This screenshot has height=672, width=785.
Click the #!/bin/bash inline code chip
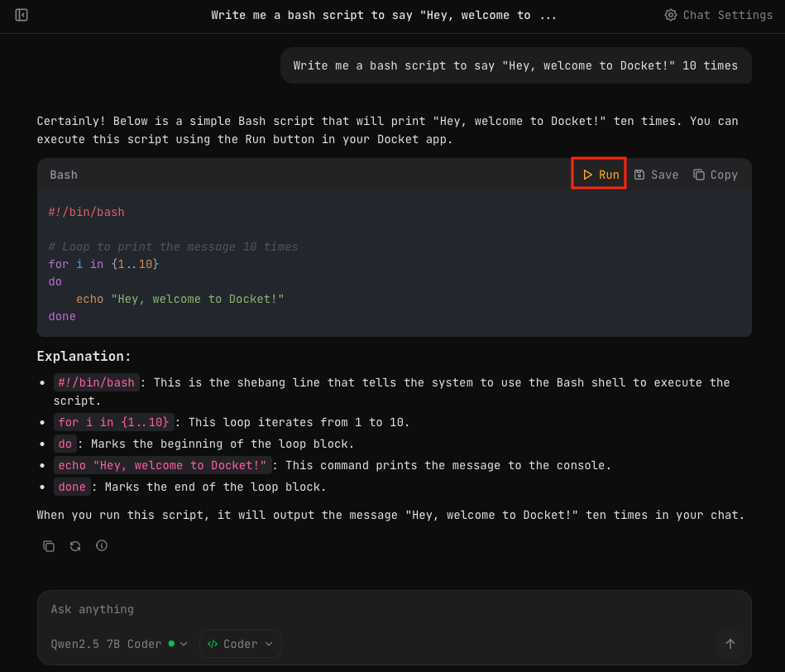[x=96, y=382]
